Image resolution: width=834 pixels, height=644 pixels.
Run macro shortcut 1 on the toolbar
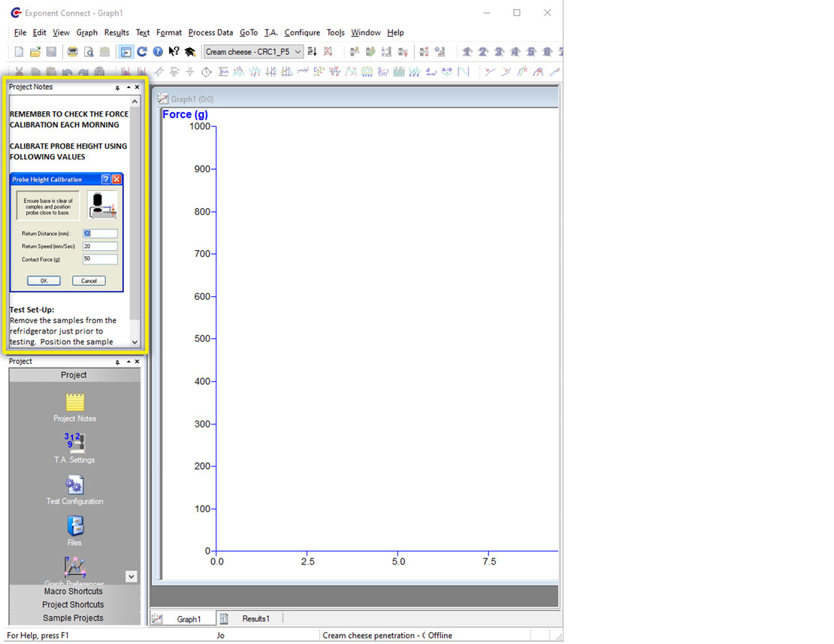466,51
